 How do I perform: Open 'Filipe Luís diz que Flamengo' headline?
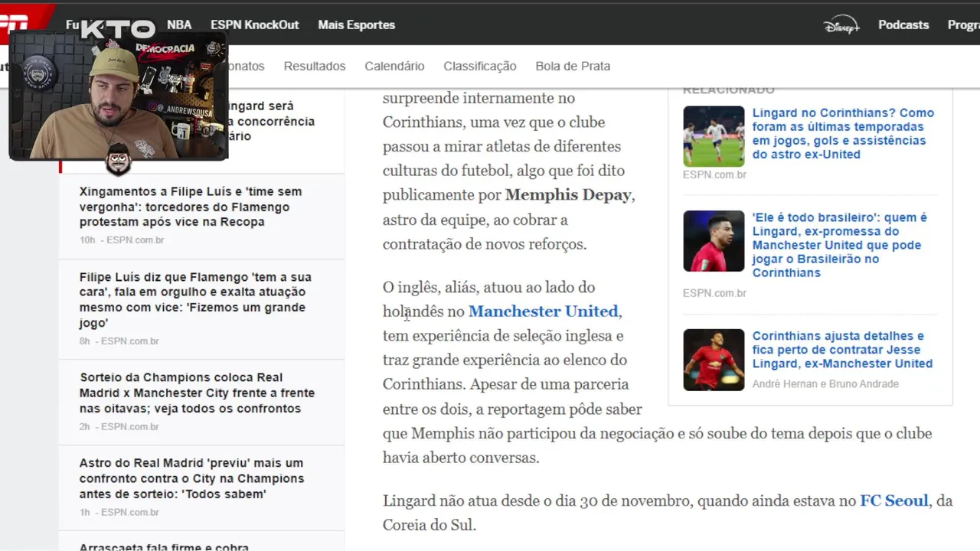point(195,299)
